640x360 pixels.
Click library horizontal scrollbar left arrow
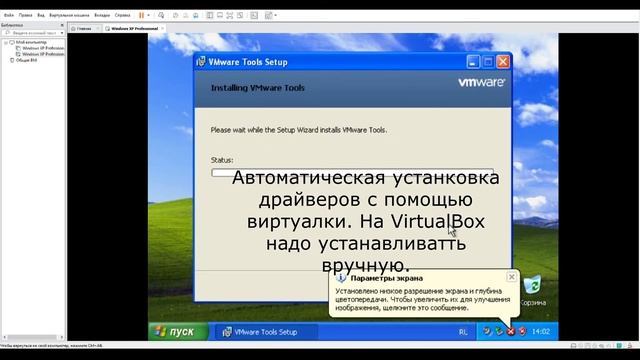tap(5, 338)
